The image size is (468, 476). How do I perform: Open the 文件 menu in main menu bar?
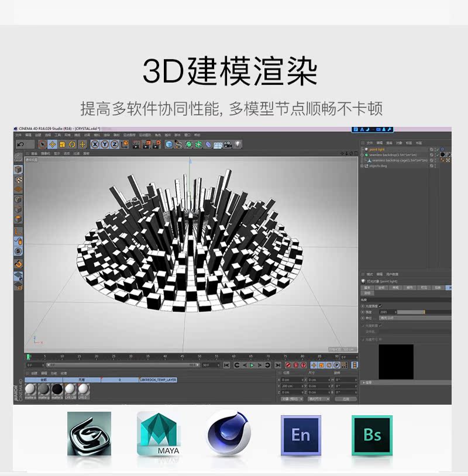point(19,134)
